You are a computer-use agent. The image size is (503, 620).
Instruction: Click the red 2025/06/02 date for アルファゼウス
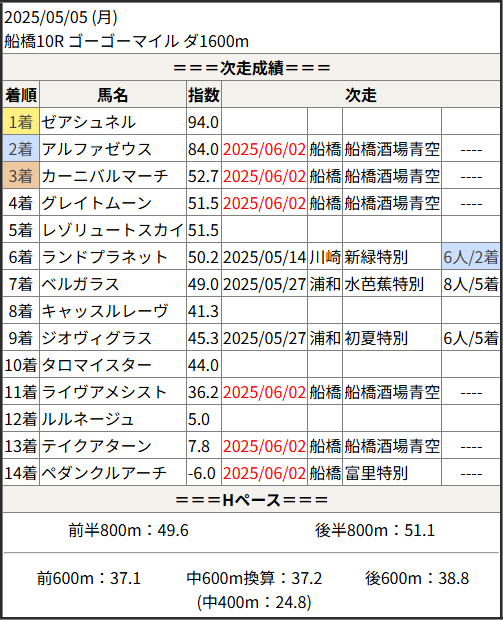click(264, 149)
